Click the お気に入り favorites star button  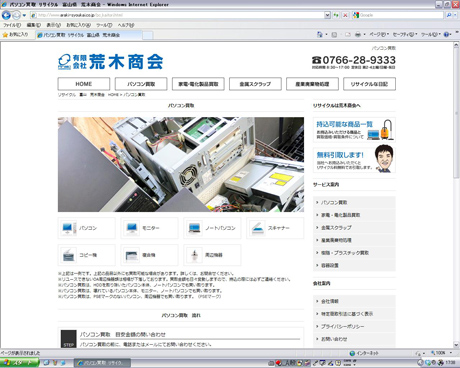tap(15, 34)
